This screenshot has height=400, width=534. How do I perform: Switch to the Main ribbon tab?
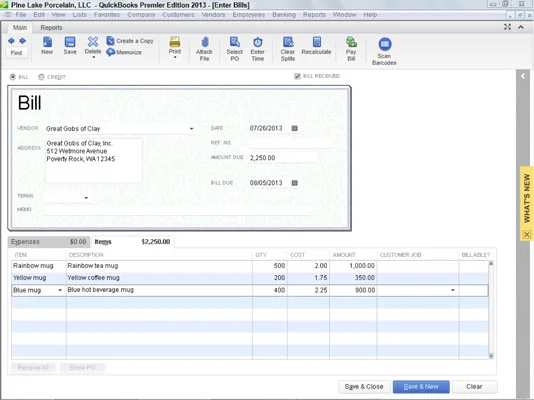pos(20,28)
